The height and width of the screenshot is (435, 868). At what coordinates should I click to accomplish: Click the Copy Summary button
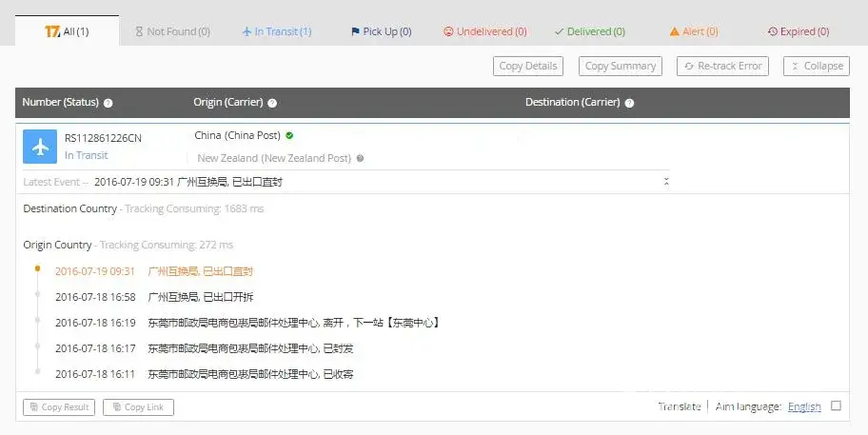click(x=620, y=66)
